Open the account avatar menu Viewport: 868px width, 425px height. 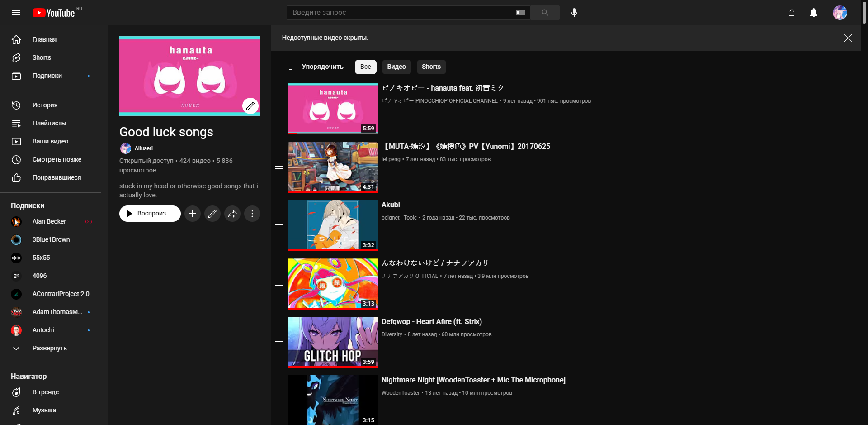tap(840, 13)
